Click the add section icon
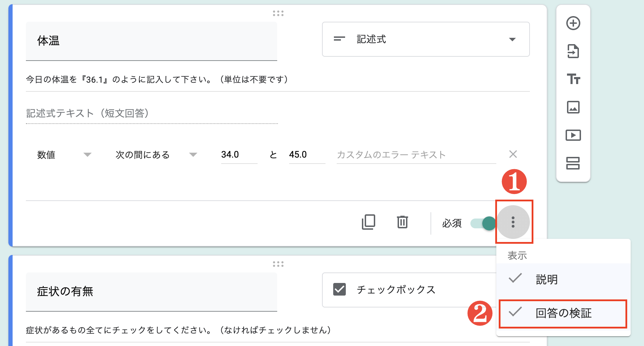Screen dimensions: 644x346 coord(573,163)
